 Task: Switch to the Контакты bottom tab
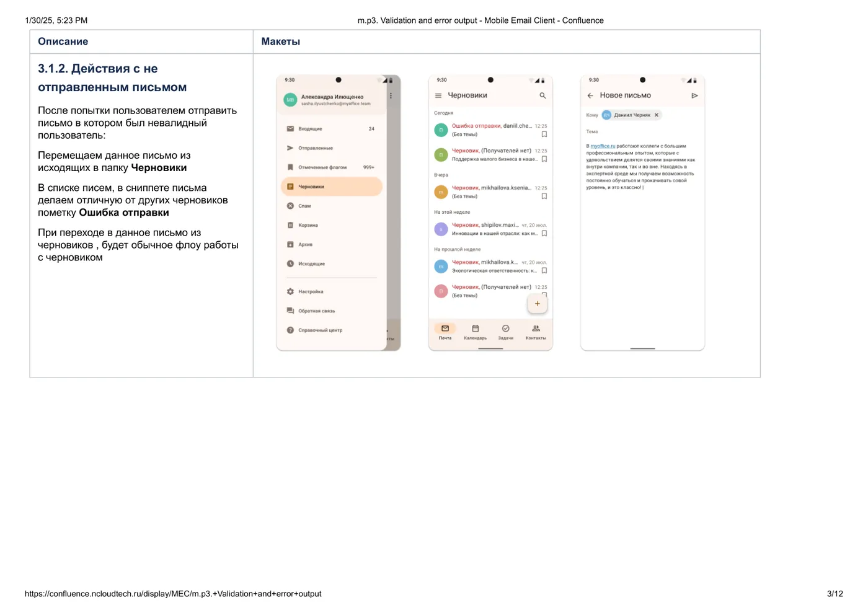(536, 332)
